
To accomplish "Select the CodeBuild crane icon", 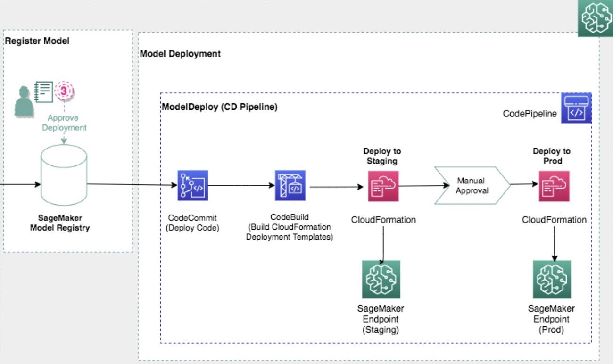I will (290, 185).
